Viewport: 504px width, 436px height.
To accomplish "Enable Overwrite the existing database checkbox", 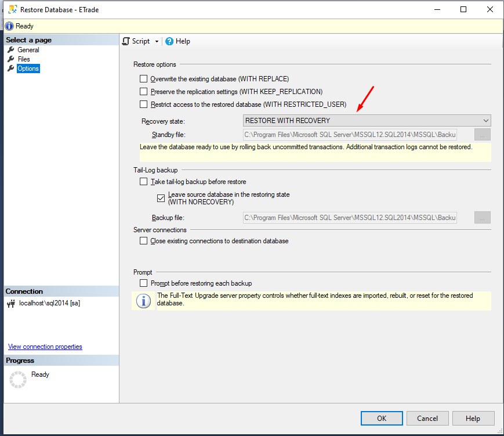I will point(143,79).
